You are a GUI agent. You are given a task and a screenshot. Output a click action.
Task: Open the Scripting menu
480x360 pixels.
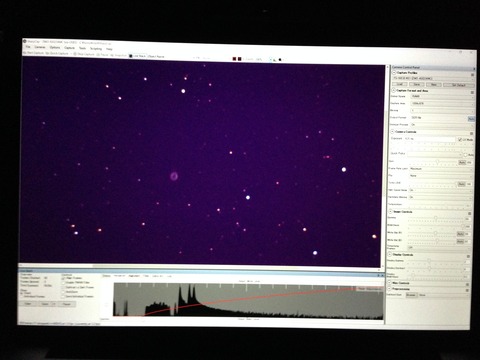pyautogui.click(x=96, y=49)
